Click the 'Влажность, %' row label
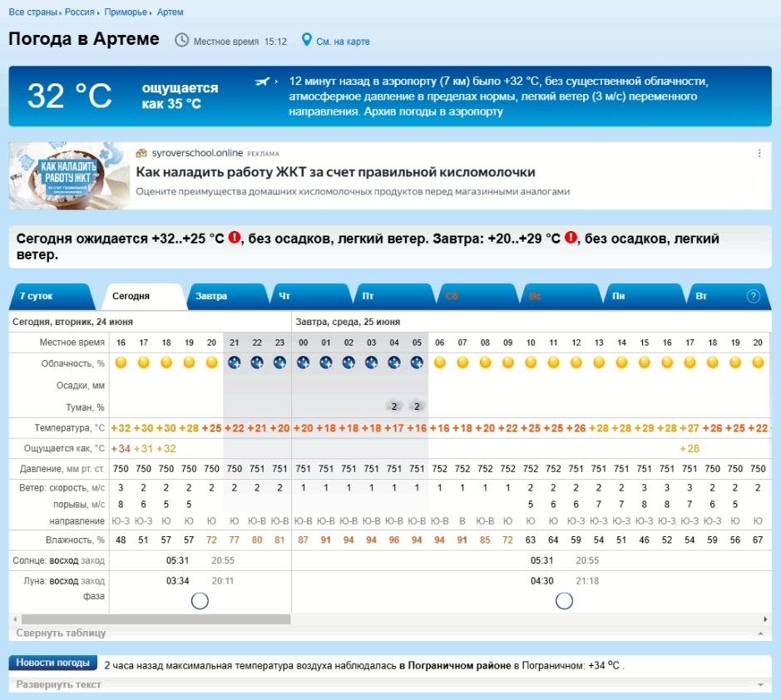Image resolution: width=781 pixels, height=700 pixels. pos(75,540)
